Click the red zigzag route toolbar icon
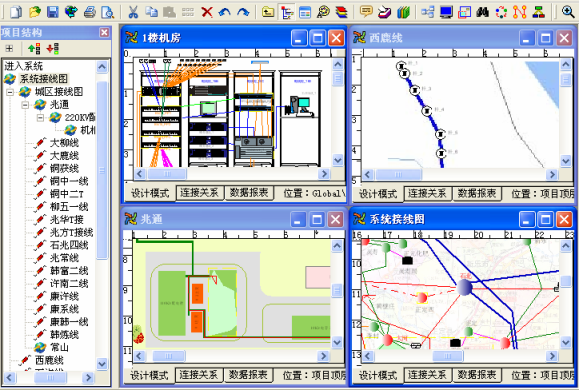Viewport: 579px width, 390px height. (x=520, y=12)
